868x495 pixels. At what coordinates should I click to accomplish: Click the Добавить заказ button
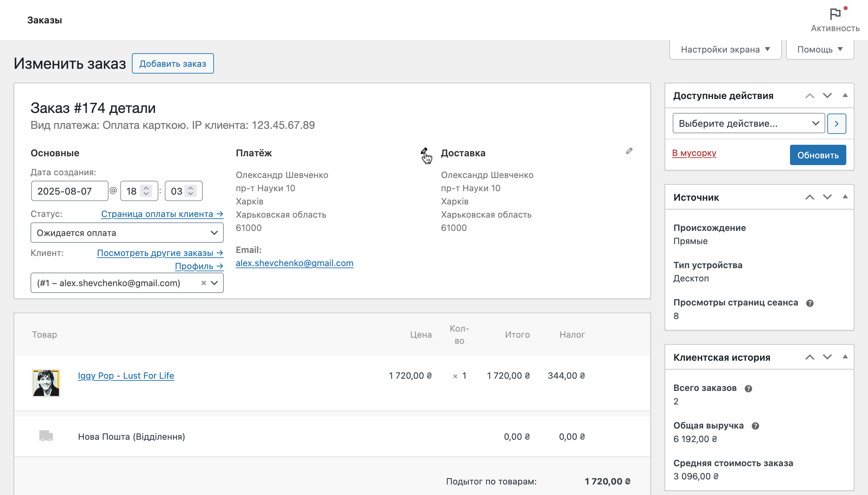173,64
